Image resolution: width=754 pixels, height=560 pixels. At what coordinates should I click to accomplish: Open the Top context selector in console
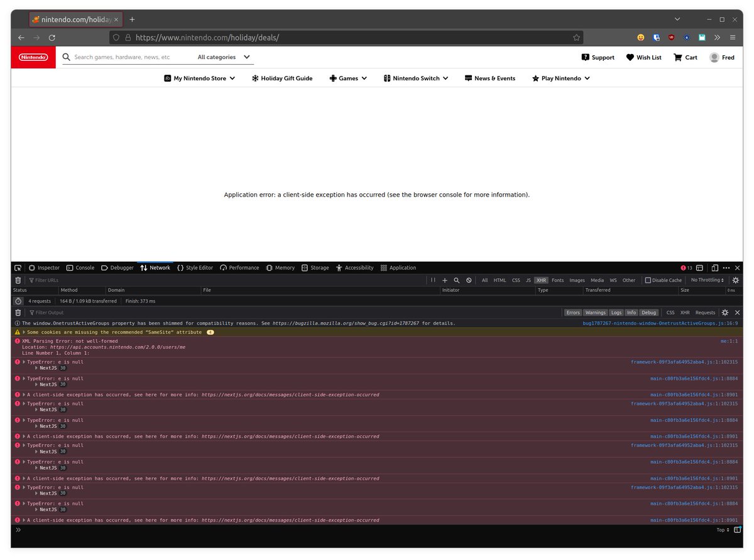click(x=723, y=530)
